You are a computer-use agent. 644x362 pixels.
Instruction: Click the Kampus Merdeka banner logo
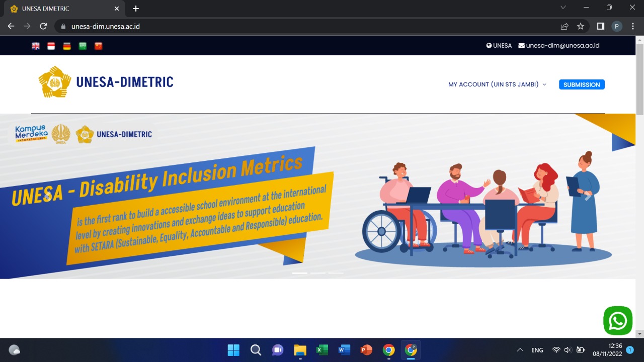31,134
